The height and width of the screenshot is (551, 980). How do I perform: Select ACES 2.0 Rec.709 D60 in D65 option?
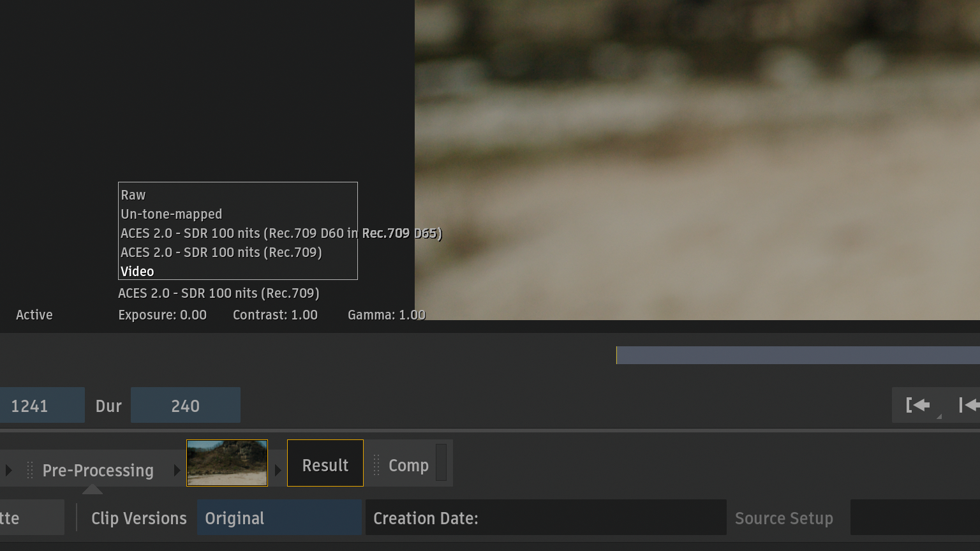(281, 233)
